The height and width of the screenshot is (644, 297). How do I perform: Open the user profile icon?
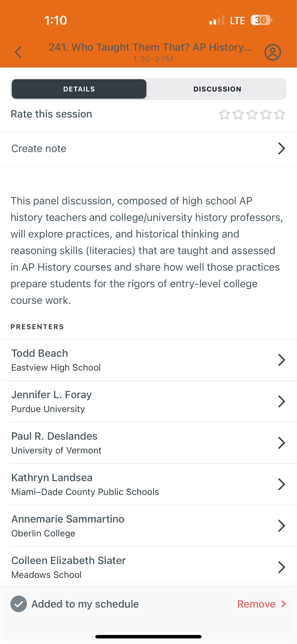[273, 52]
